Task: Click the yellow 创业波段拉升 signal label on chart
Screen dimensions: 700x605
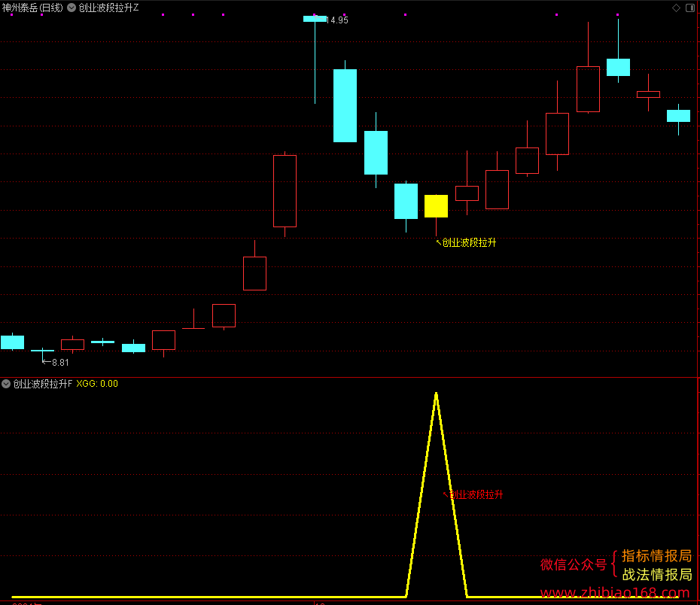Action: click(x=469, y=243)
